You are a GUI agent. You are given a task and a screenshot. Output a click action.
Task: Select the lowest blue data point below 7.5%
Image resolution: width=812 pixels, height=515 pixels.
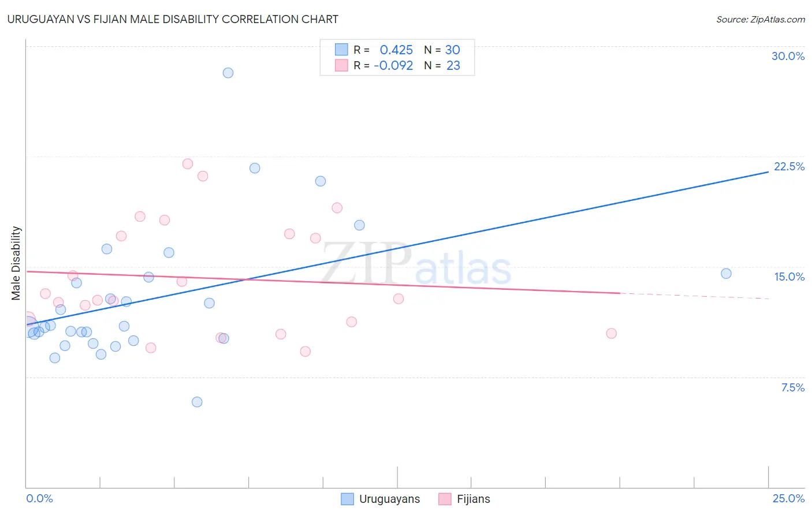tap(197, 402)
